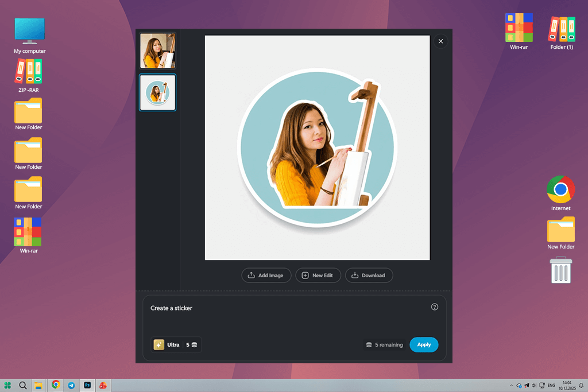Download the generated sticker

(369, 275)
